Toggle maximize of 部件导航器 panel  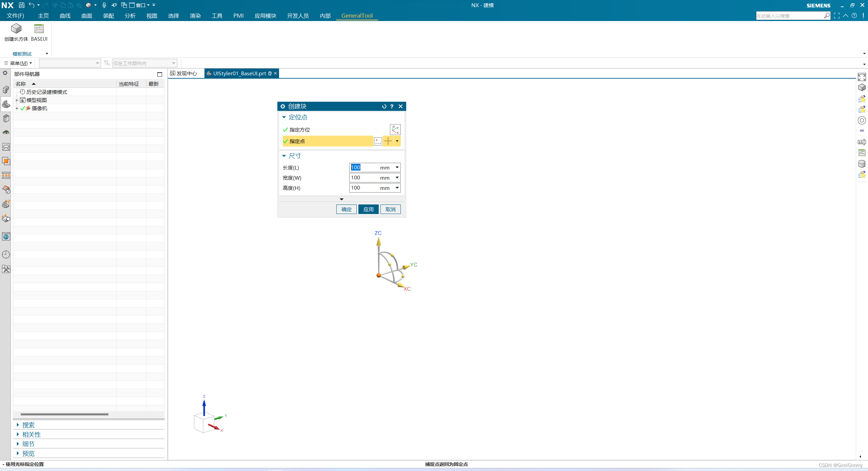pos(160,74)
